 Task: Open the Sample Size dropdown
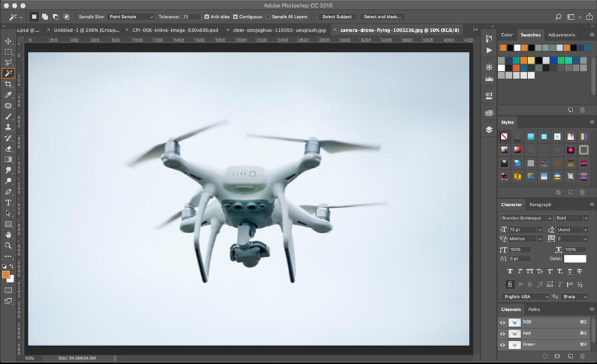pyautogui.click(x=131, y=17)
